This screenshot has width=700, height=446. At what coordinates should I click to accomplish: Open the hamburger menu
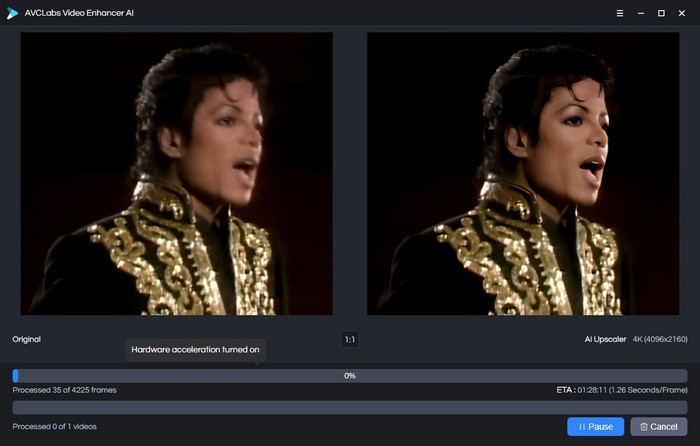pyautogui.click(x=620, y=13)
